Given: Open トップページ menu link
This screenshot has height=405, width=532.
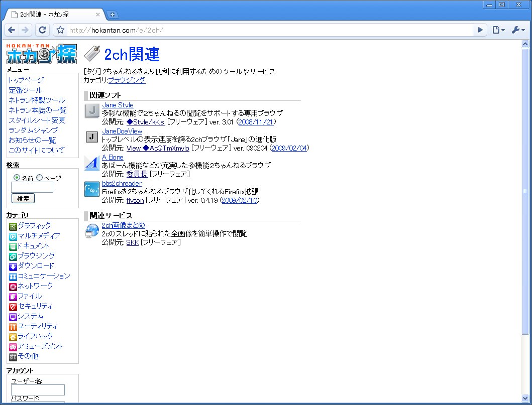Looking at the screenshot, I should (x=26, y=80).
